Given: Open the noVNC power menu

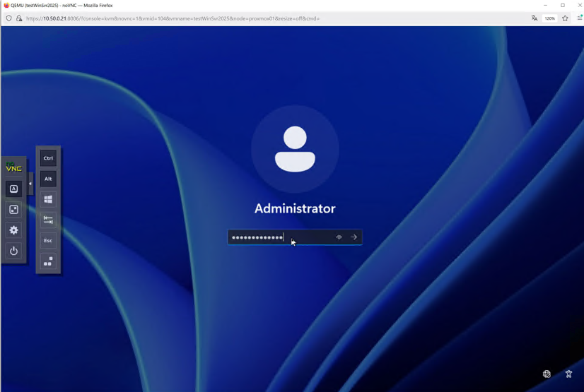Looking at the screenshot, I should pyautogui.click(x=13, y=251).
